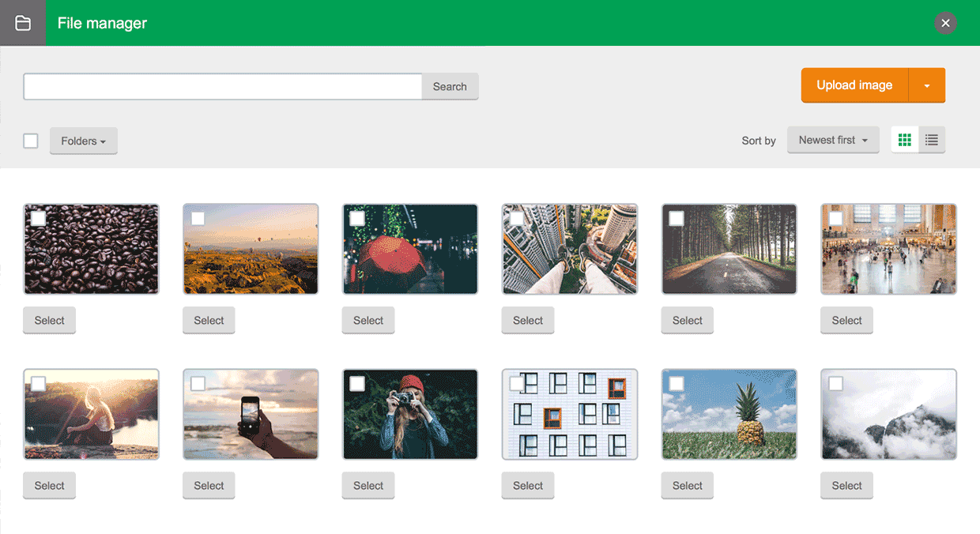Image resolution: width=980 pixels, height=534 pixels.
Task: Click the Upload image button
Action: tap(854, 85)
